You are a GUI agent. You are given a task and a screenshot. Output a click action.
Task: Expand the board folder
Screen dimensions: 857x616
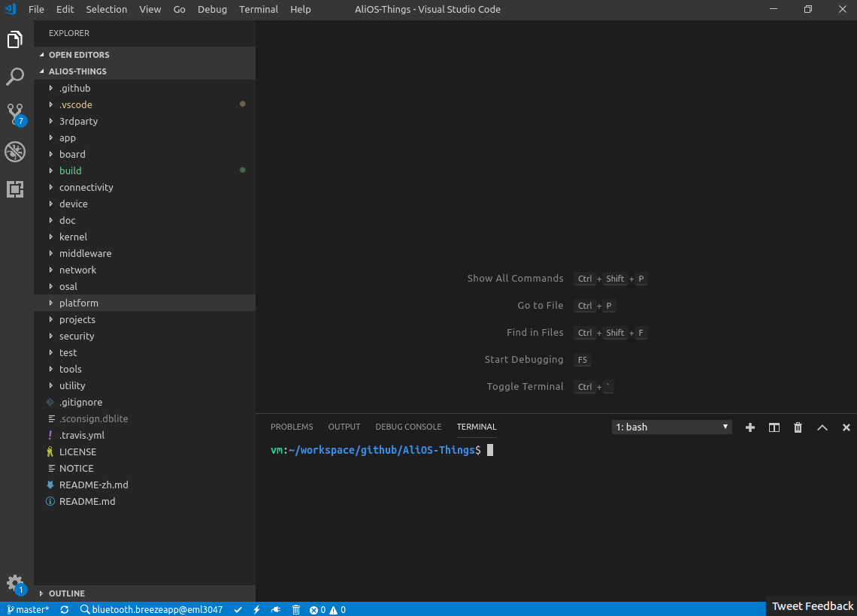(x=144, y=154)
